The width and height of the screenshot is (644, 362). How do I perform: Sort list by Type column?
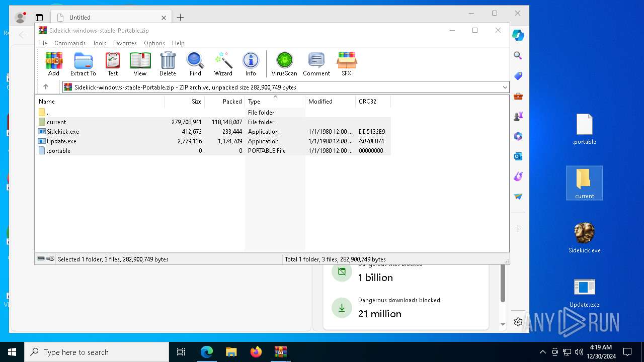point(275,102)
